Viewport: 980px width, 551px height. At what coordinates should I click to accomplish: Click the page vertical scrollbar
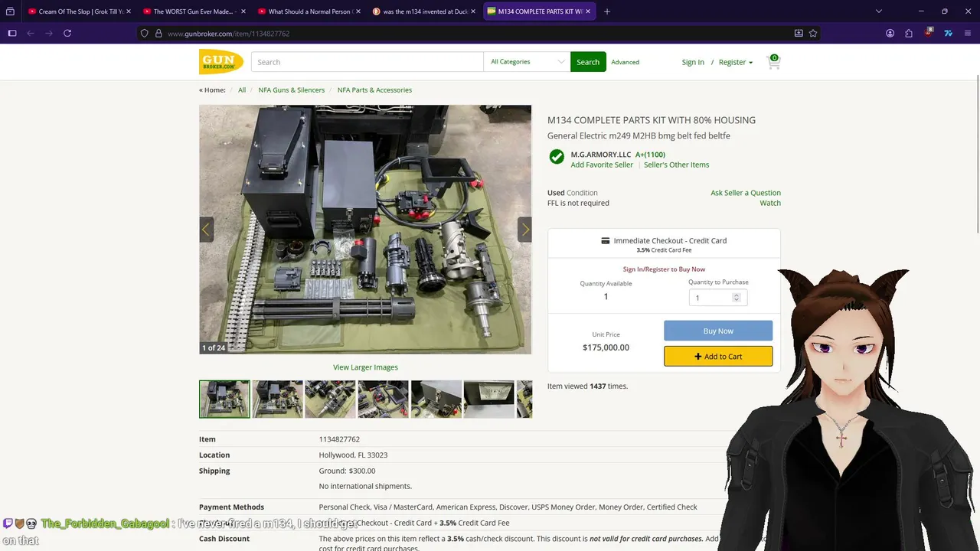[977, 153]
